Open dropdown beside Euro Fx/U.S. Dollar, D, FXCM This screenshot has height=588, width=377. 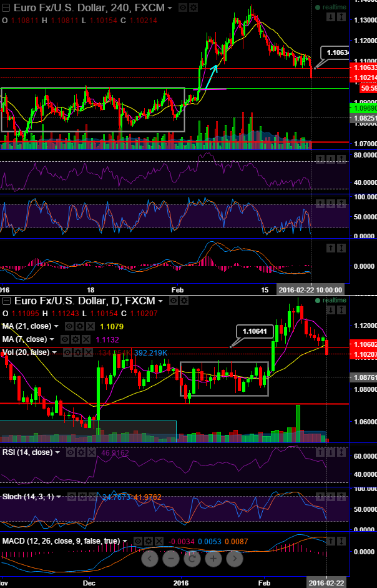click(161, 301)
